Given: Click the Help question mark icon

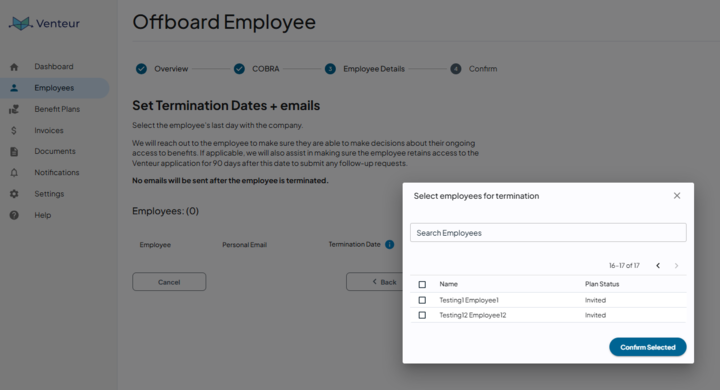Looking at the screenshot, I should pyautogui.click(x=14, y=215).
